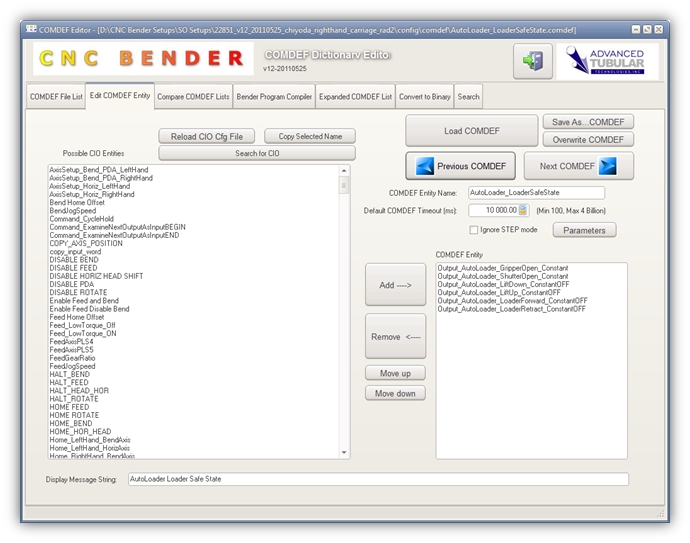Switch to the Convert to Binary tab
The image size is (690, 543).
point(425,97)
